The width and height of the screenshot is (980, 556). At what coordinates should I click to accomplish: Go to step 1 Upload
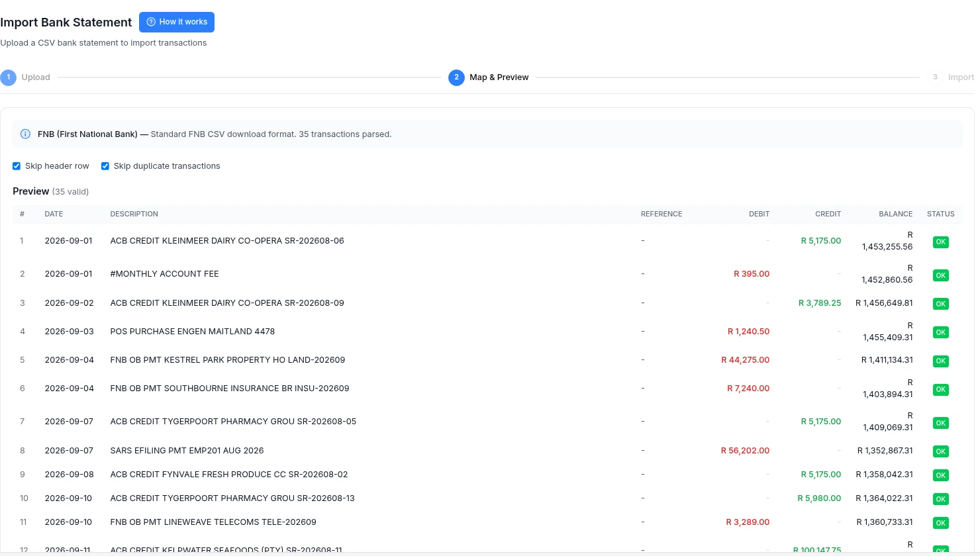tap(25, 77)
